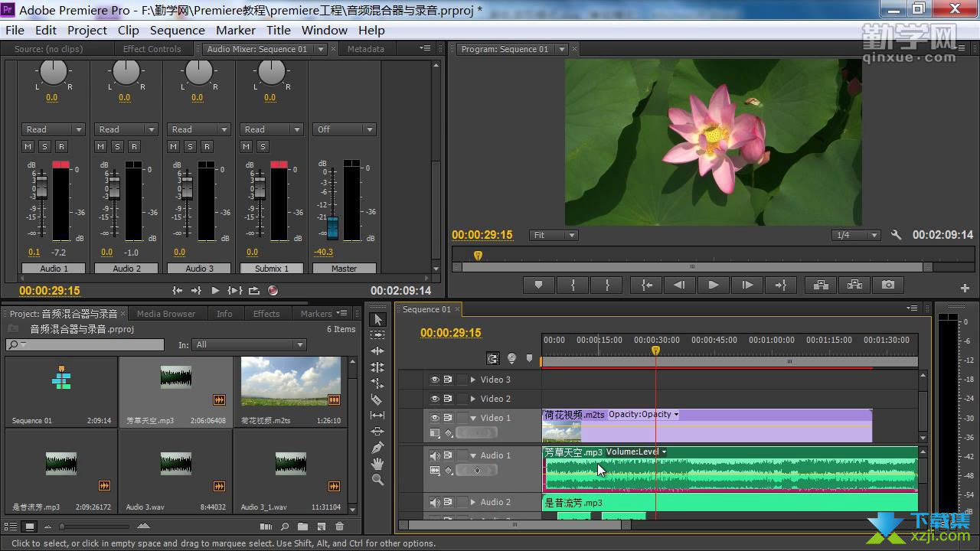The image size is (980, 551).
Task: Mute Audio 1 mixer channel
Action: coord(28,147)
